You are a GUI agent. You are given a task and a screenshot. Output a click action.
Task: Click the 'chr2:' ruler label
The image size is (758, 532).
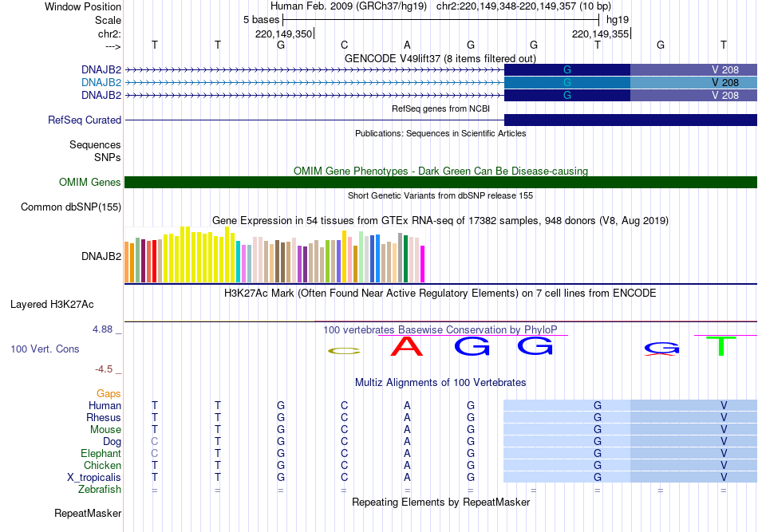coord(109,33)
